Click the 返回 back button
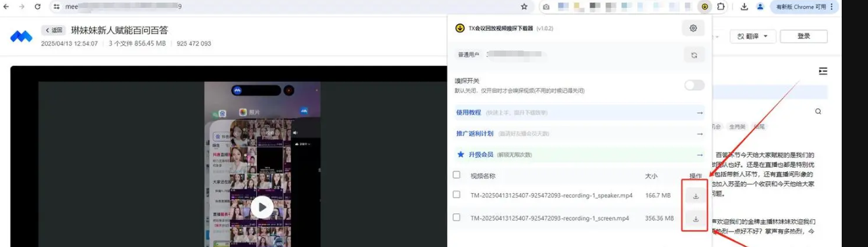Screen dimensions: 868x247 pos(53,30)
